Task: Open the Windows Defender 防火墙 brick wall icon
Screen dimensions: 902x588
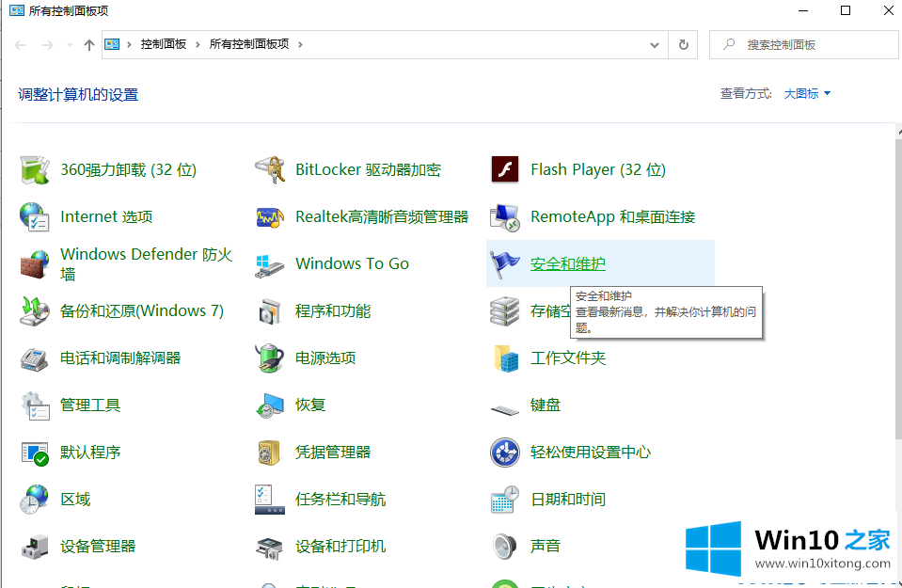Action: 35,264
